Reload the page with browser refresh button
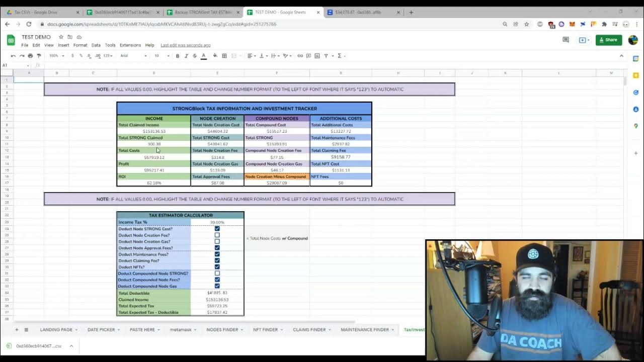644x362 pixels. tap(29, 24)
